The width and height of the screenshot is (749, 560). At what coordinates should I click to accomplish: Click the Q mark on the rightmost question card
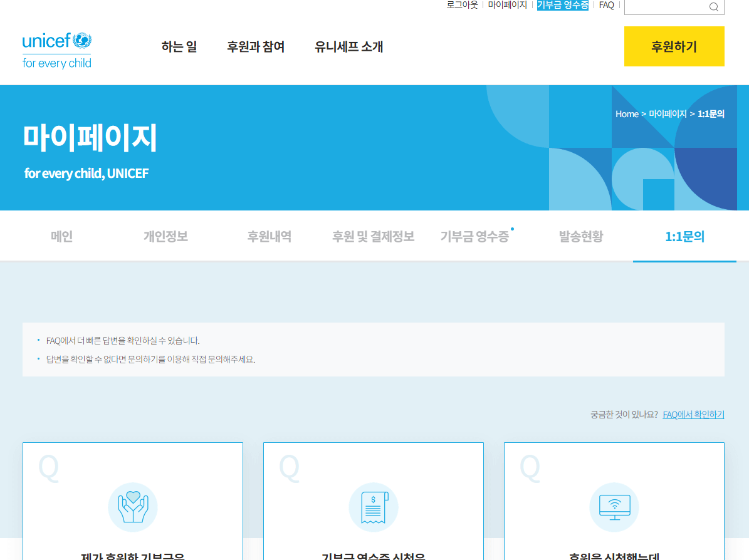click(x=529, y=468)
